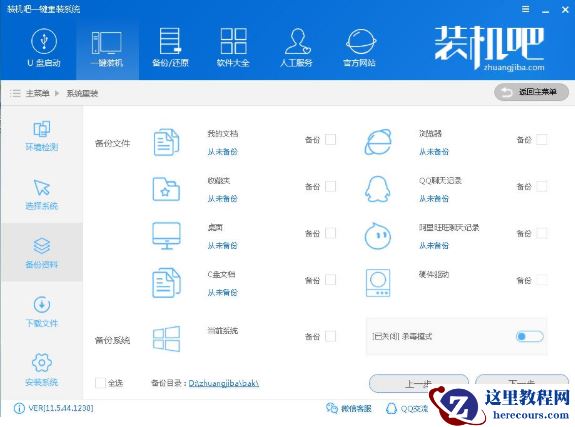Click the 当前系统 label text

(223, 331)
